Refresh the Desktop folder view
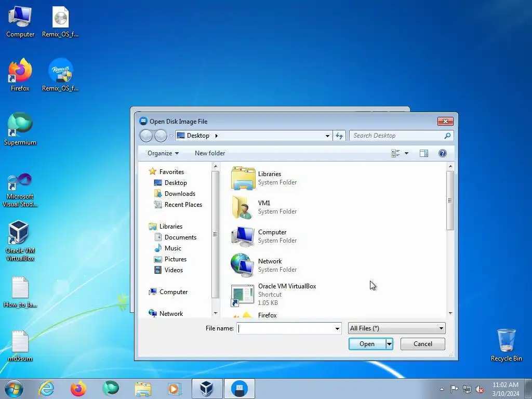 point(339,136)
